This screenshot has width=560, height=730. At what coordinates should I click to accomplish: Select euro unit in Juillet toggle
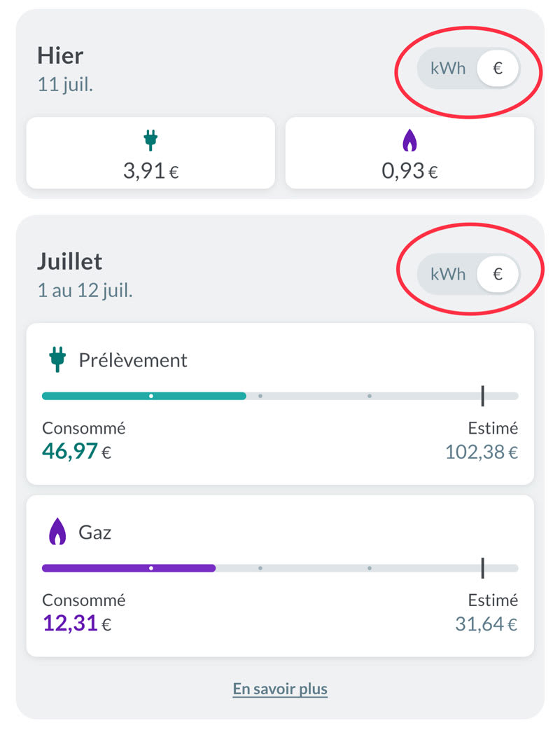498,274
